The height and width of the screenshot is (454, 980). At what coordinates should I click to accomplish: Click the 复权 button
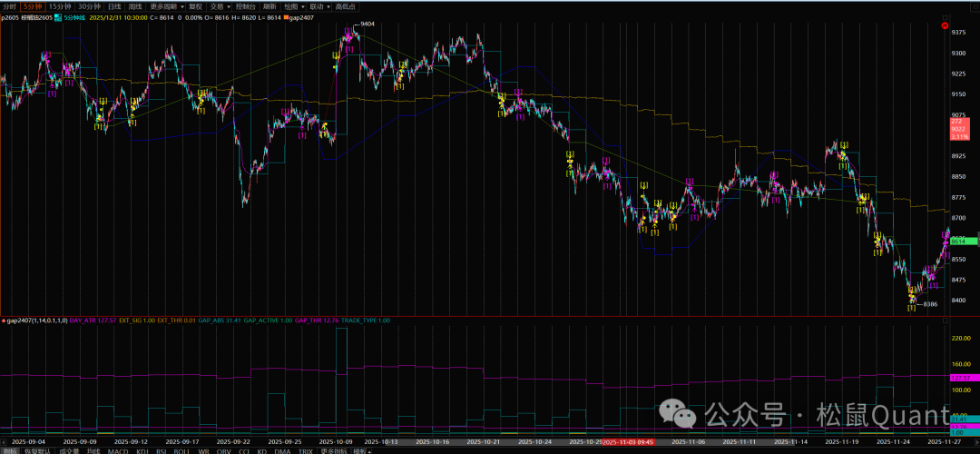coord(195,5)
